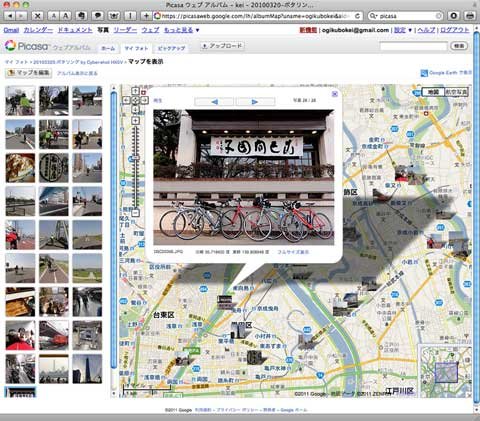The width and height of the screenshot is (480, 421).
Task: Expand the もっと見る dropdown
Action: pyautogui.click(x=182, y=30)
